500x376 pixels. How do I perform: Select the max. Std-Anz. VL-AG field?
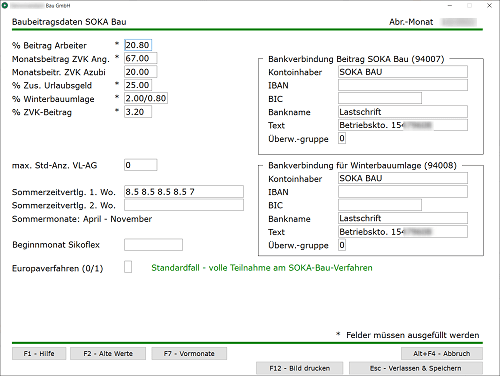click(x=141, y=165)
